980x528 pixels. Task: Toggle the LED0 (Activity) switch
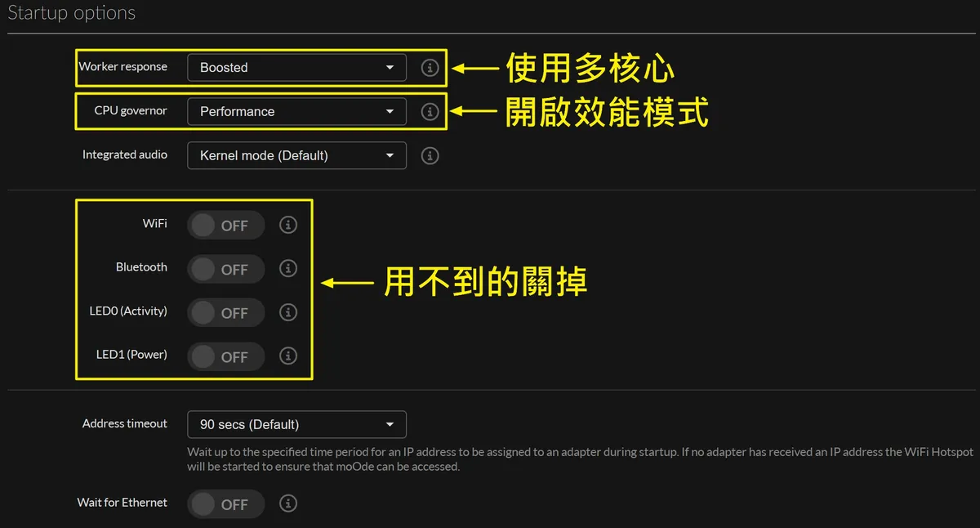(226, 313)
